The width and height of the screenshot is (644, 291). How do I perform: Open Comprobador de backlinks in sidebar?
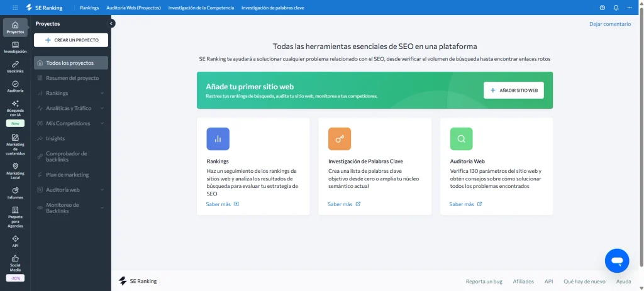71,156
